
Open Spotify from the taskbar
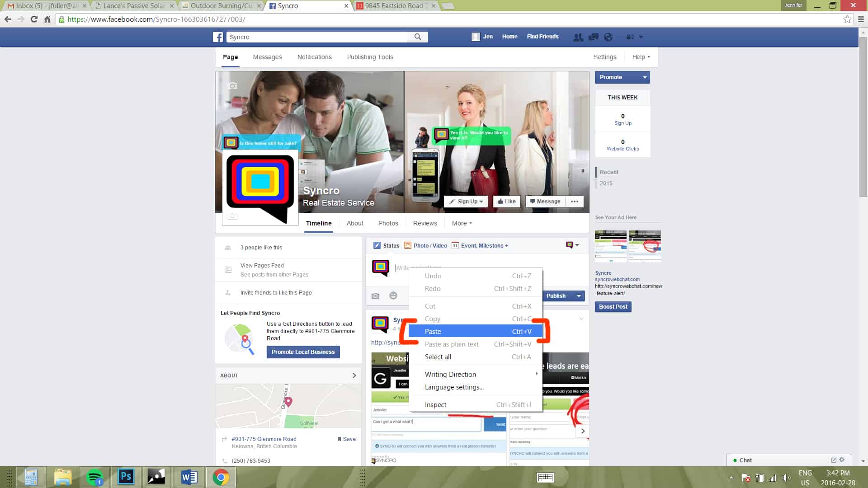coord(94,477)
